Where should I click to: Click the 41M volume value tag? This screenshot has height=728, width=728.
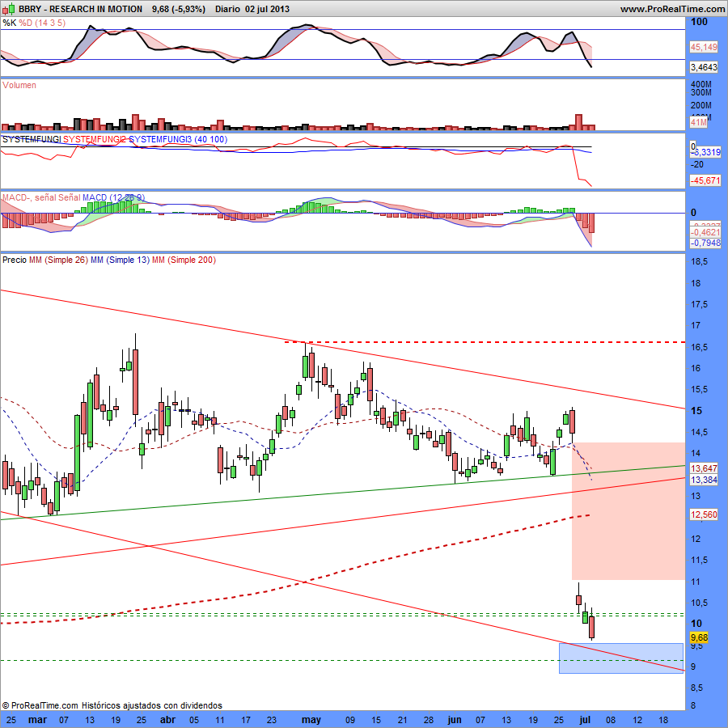(699, 123)
